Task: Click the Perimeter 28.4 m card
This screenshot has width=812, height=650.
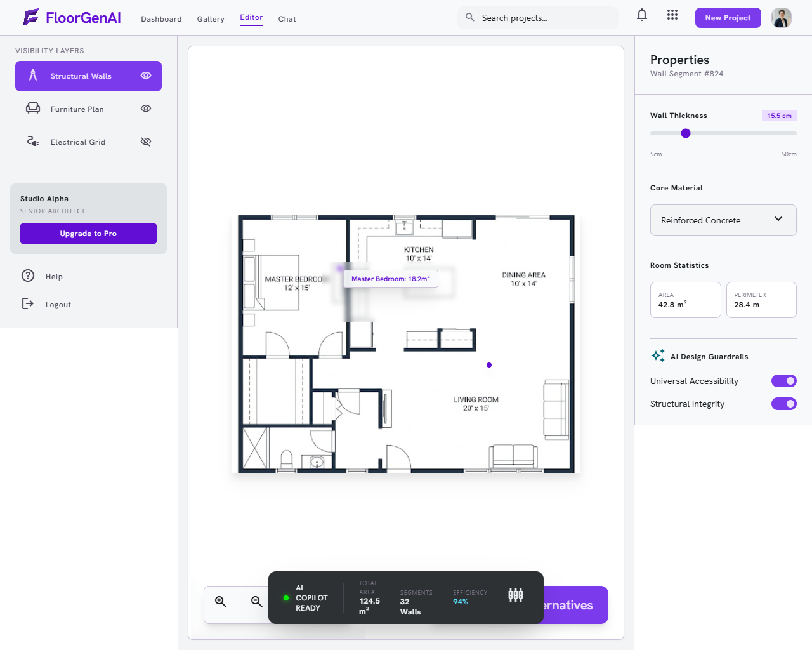Action: click(761, 300)
